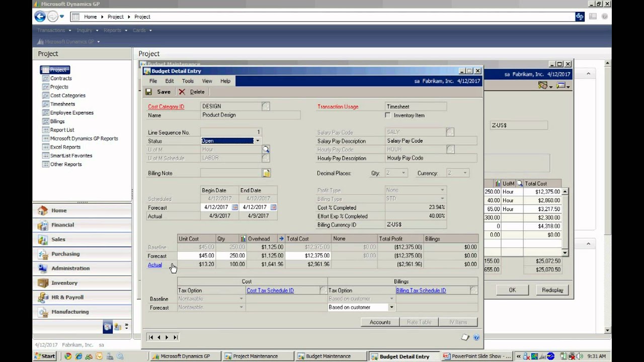This screenshot has width=644, height=362.
Task: Open the blue Help icon at window bottom
Action: point(476,337)
